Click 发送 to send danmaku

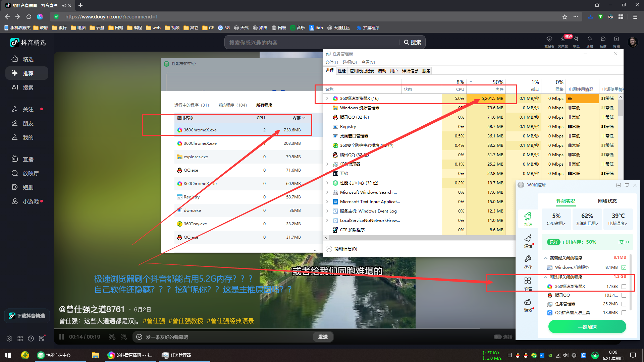click(323, 337)
